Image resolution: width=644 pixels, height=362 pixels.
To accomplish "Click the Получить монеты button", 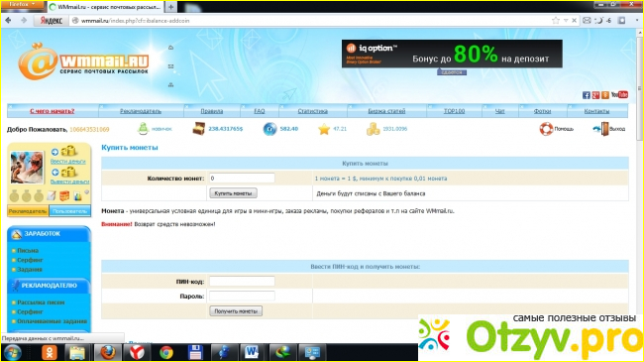I will (x=236, y=311).
